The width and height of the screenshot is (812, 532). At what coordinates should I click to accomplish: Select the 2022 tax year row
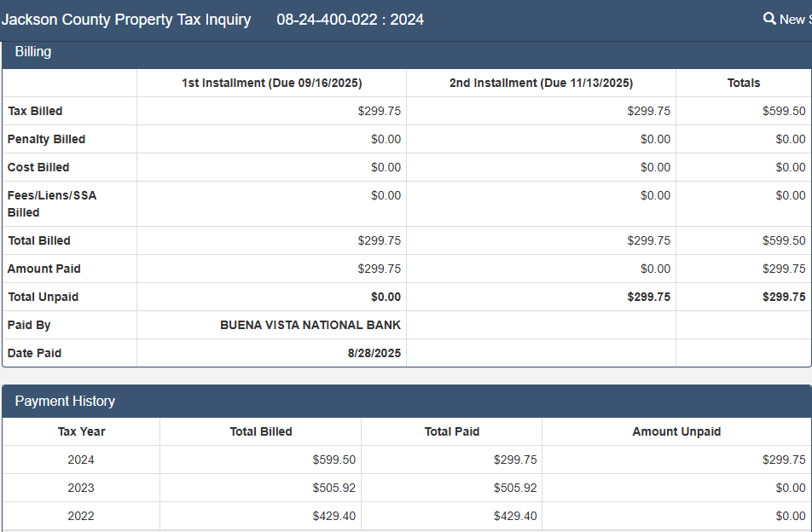tap(81, 516)
